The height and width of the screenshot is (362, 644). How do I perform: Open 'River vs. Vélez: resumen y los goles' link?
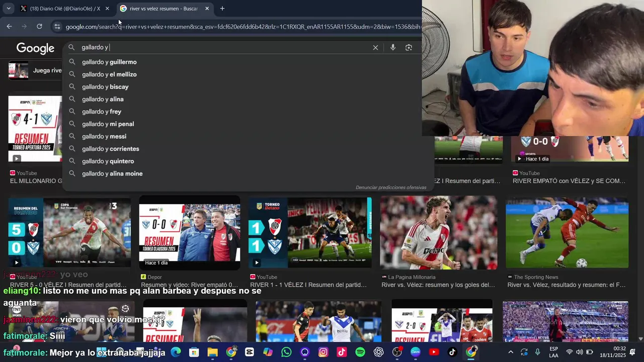pos(438,285)
